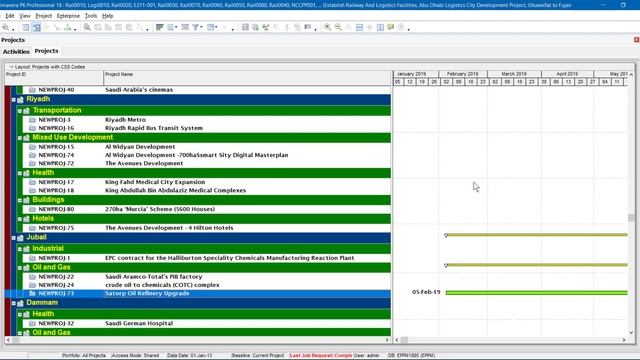Click the March 2019 timescale header
The width and height of the screenshot is (640, 360).
point(514,74)
